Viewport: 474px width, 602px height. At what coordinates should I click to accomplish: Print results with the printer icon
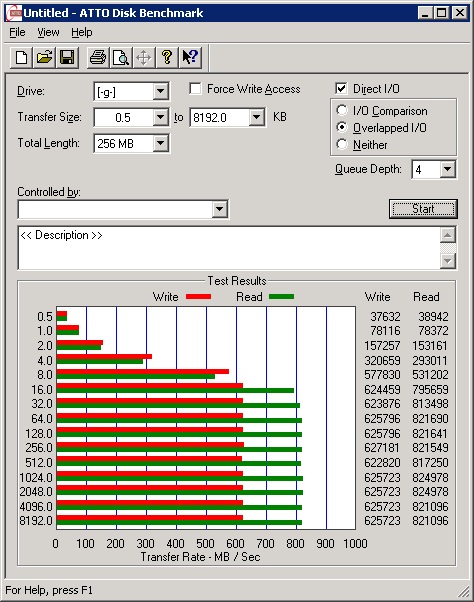point(98,58)
